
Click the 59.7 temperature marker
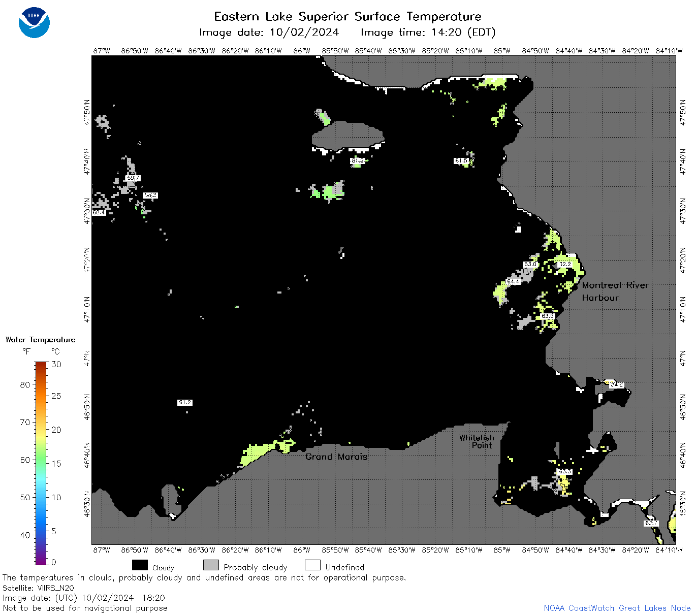(x=133, y=178)
